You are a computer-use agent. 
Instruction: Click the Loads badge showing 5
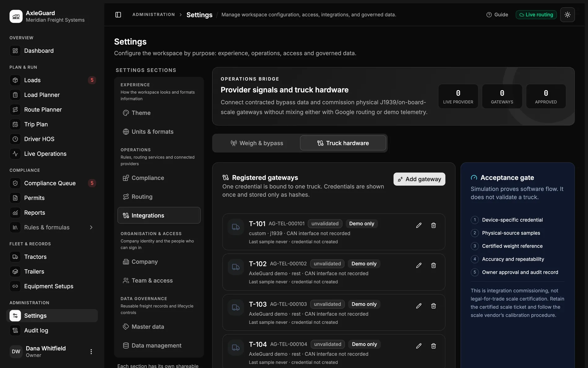[92, 80]
